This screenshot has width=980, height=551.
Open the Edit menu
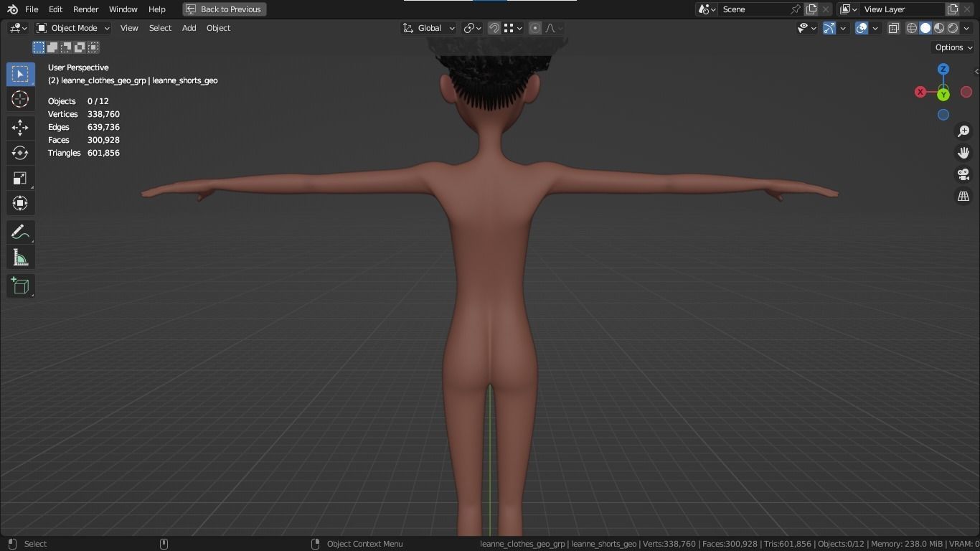click(x=55, y=9)
